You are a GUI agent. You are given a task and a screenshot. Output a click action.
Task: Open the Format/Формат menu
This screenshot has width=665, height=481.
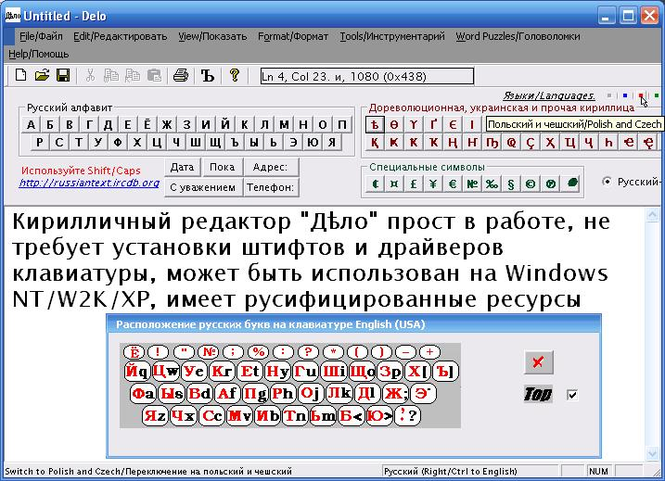point(293,36)
